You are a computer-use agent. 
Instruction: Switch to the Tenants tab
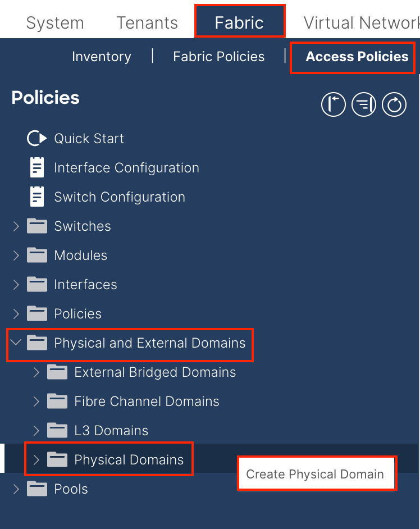point(147,23)
